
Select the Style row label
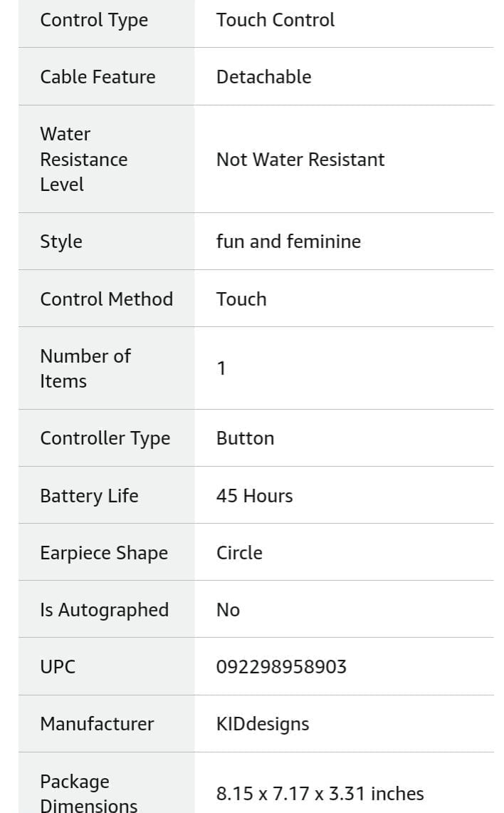tap(61, 242)
